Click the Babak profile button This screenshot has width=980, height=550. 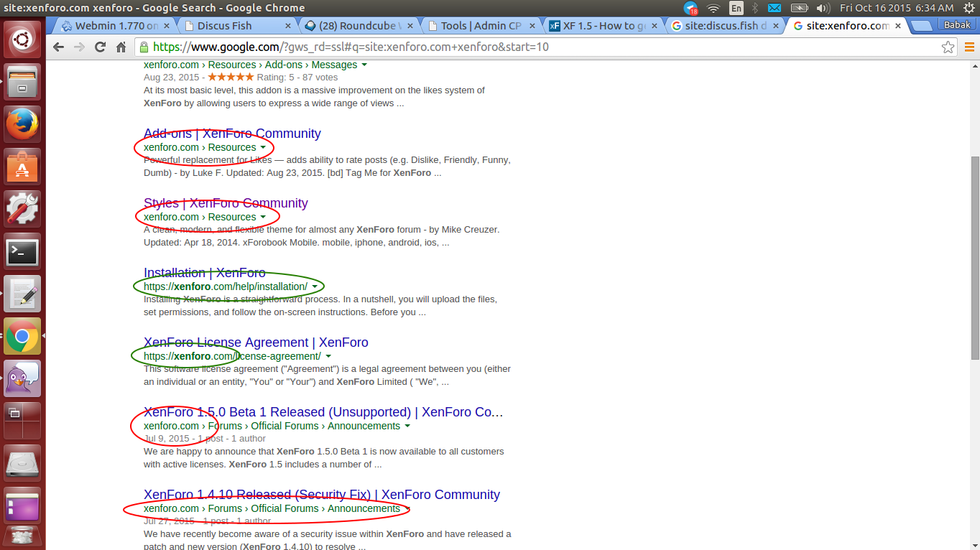point(956,24)
